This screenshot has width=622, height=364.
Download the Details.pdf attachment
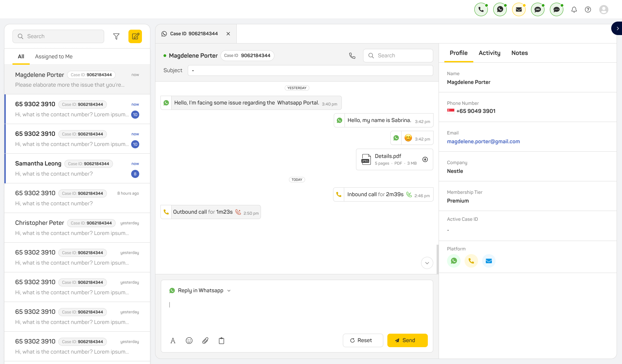pos(425,159)
